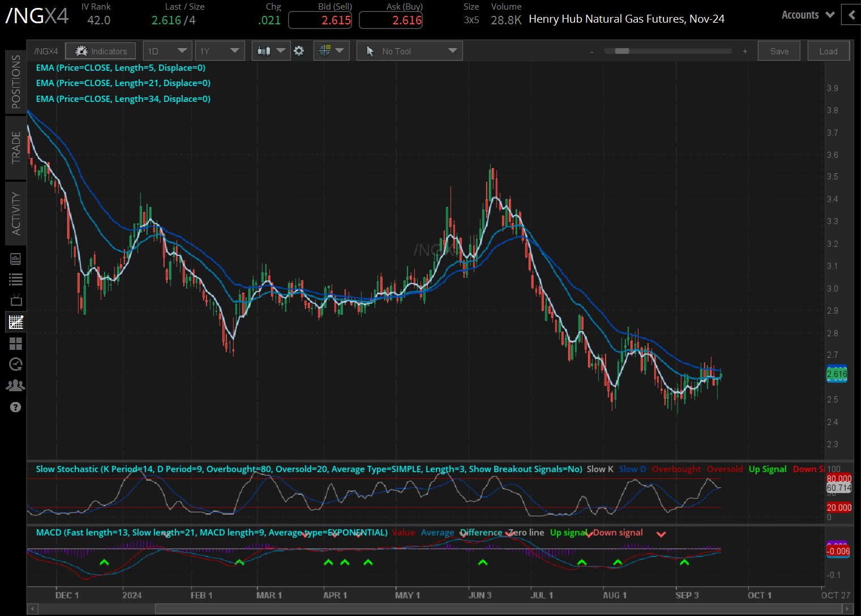This screenshot has width=861, height=616.
Task: Click the Save button
Action: click(x=778, y=50)
